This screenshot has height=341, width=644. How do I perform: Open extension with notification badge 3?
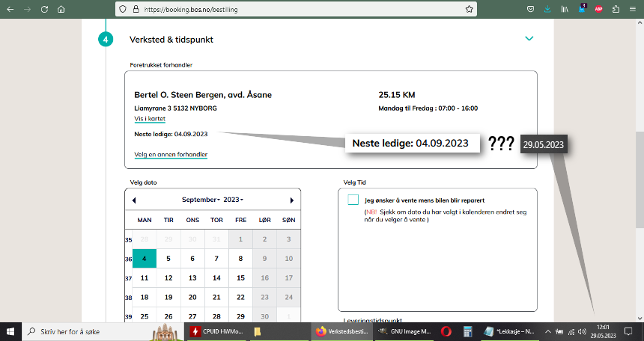tap(582, 9)
